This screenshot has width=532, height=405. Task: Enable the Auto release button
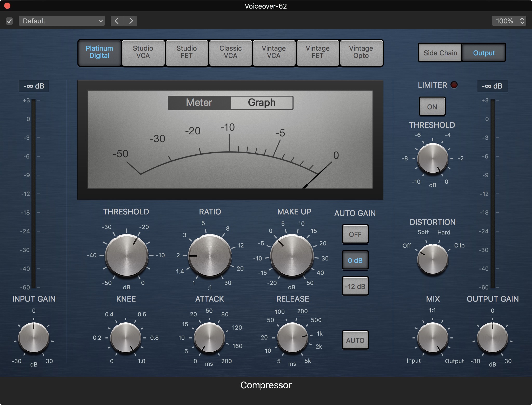tap(355, 340)
